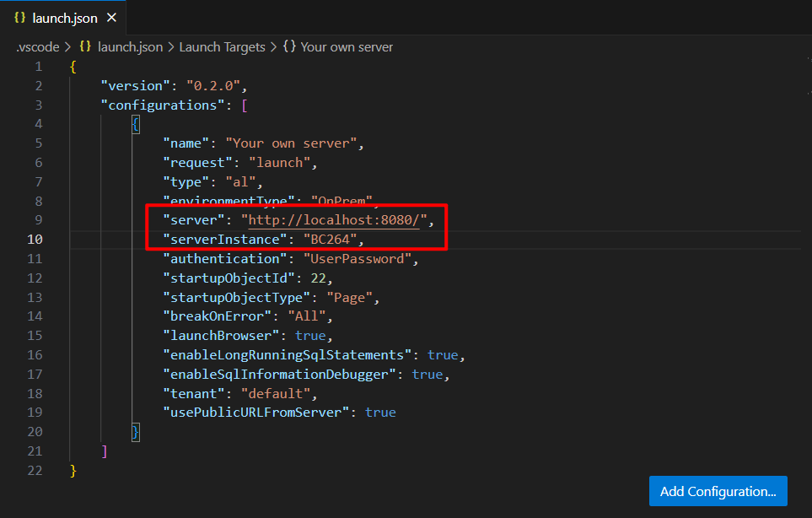Viewport: 812px width, 518px height.
Task: Click the braces icon before Your own server
Action: [288, 47]
